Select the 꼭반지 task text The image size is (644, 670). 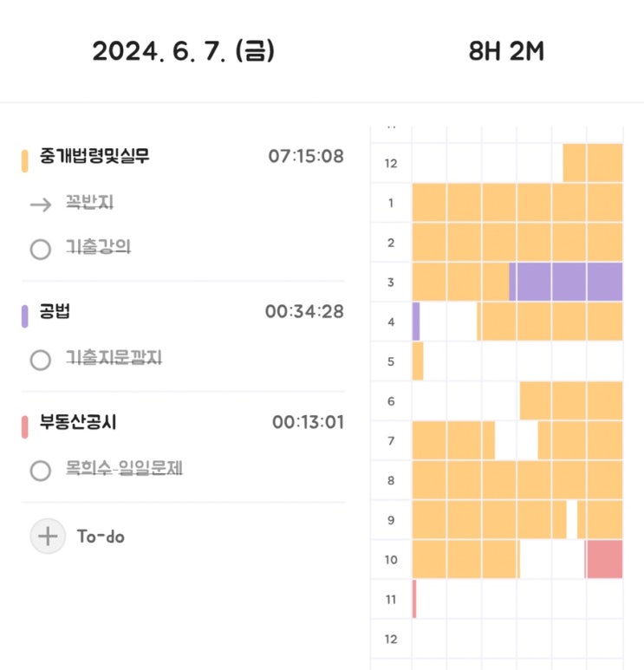[x=90, y=204]
